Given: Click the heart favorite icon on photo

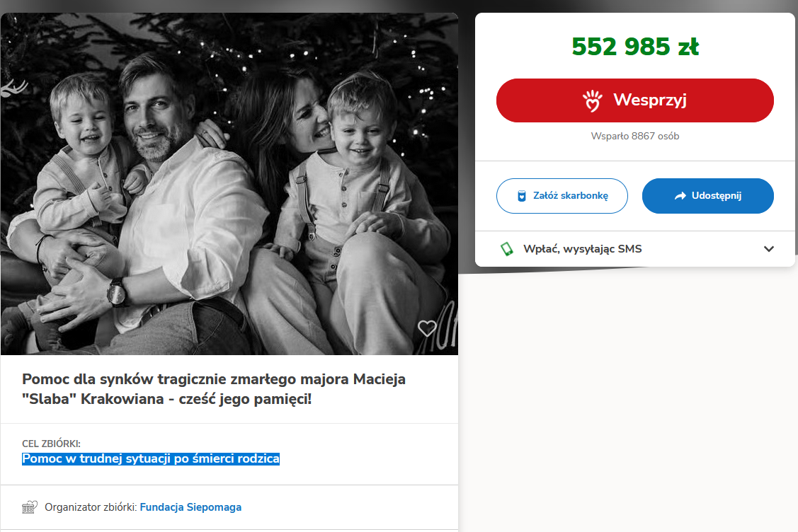Looking at the screenshot, I should coord(427,328).
